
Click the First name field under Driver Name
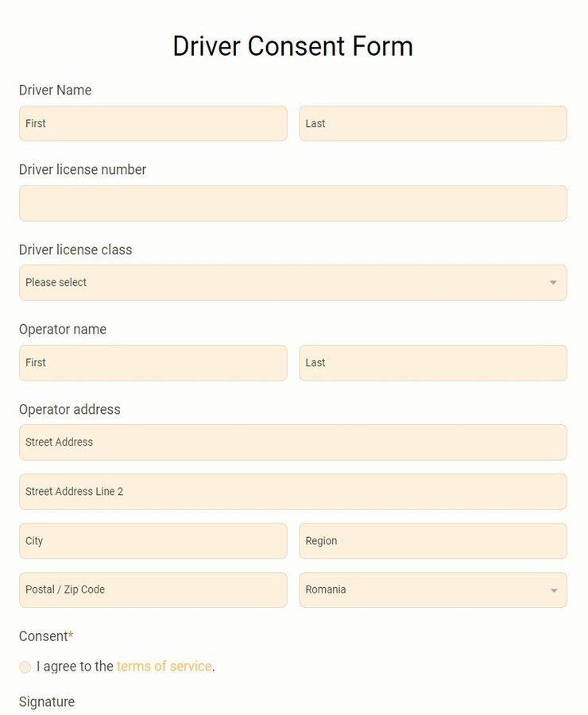(x=153, y=123)
